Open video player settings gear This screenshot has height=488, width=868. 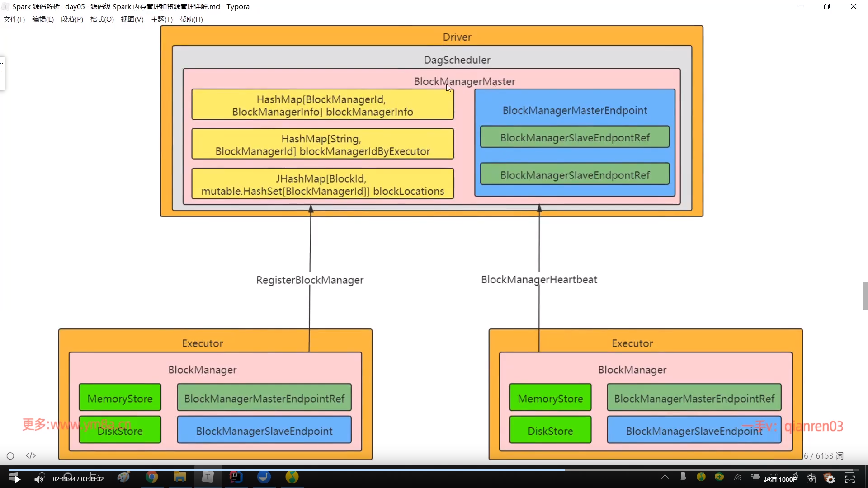click(x=830, y=479)
